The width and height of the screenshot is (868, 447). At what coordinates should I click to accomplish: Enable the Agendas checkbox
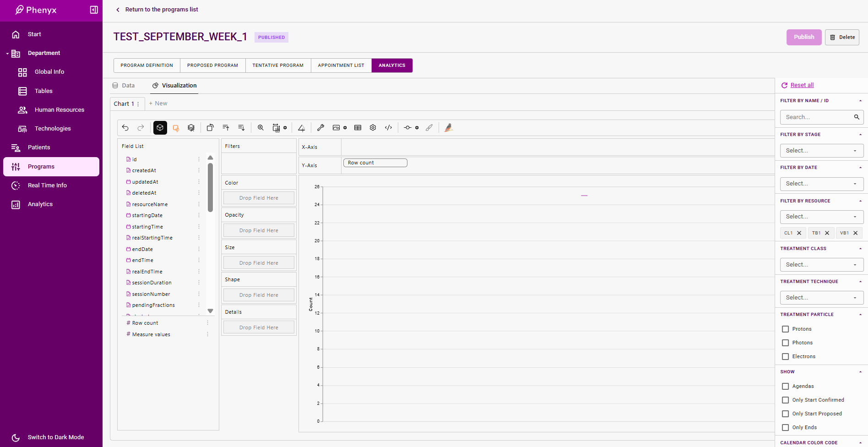[786, 386]
